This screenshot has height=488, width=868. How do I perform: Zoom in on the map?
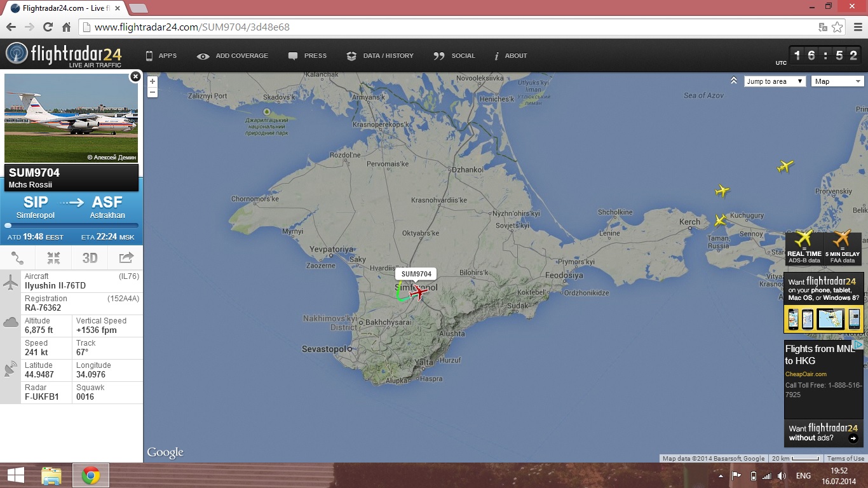point(153,81)
